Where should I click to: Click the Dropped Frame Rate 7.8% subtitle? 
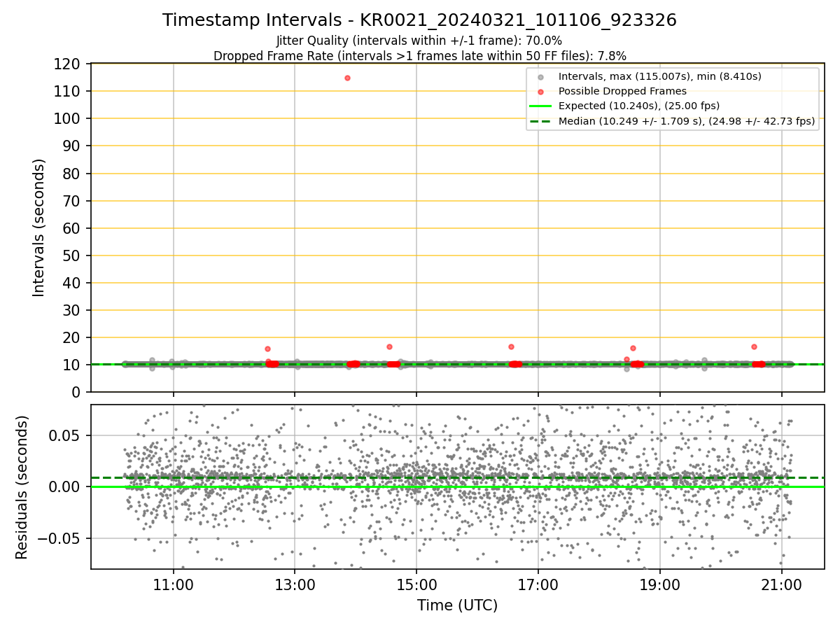pyautogui.click(x=419, y=55)
